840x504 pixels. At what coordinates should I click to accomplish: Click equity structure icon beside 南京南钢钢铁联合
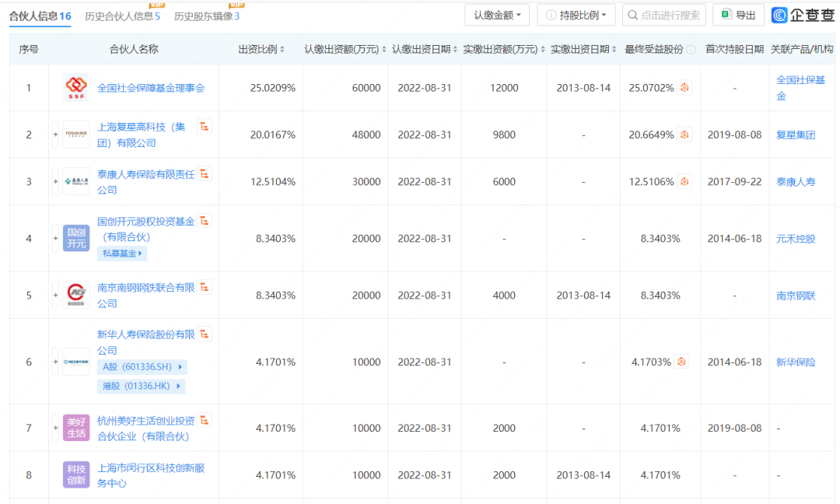[x=204, y=288]
